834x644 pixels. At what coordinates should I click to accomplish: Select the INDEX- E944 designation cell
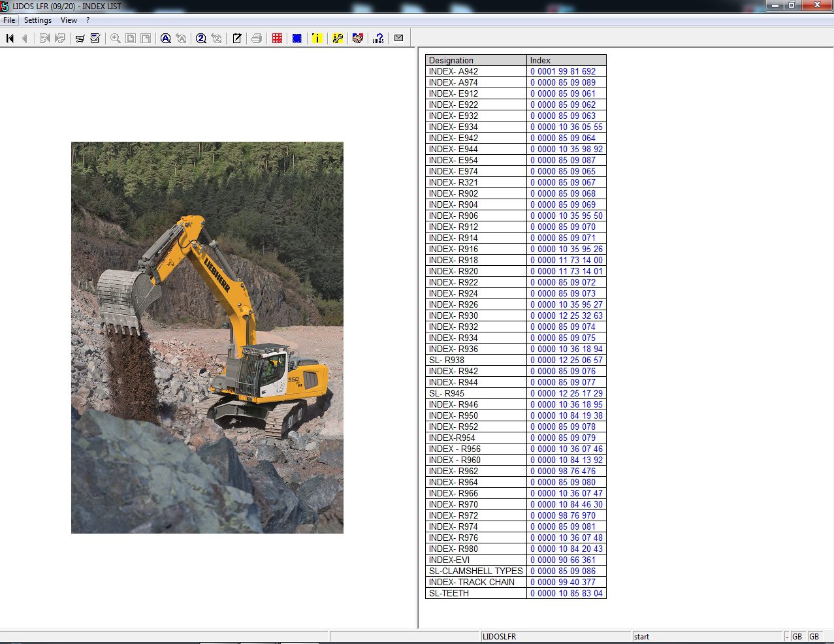476,149
